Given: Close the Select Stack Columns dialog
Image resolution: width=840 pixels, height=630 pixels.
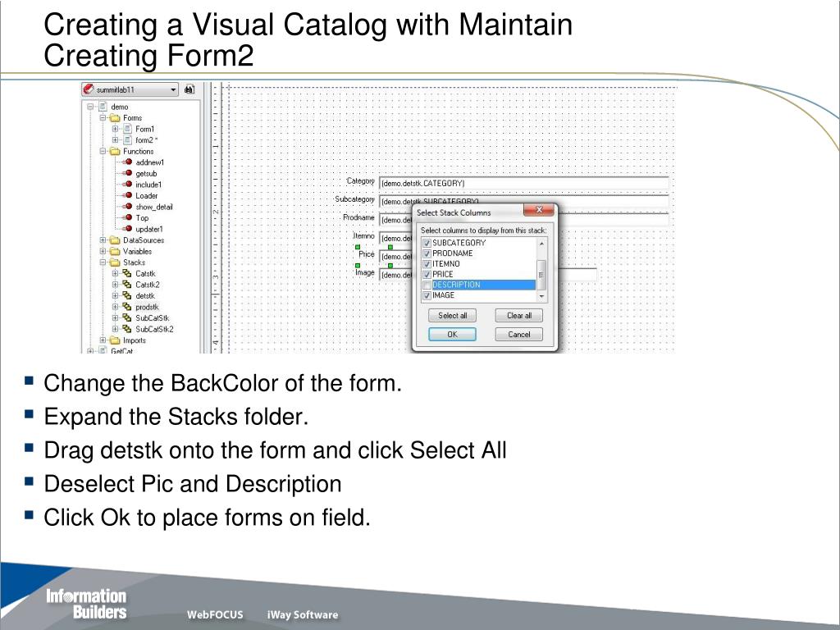Looking at the screenshot, I should 540,210.
